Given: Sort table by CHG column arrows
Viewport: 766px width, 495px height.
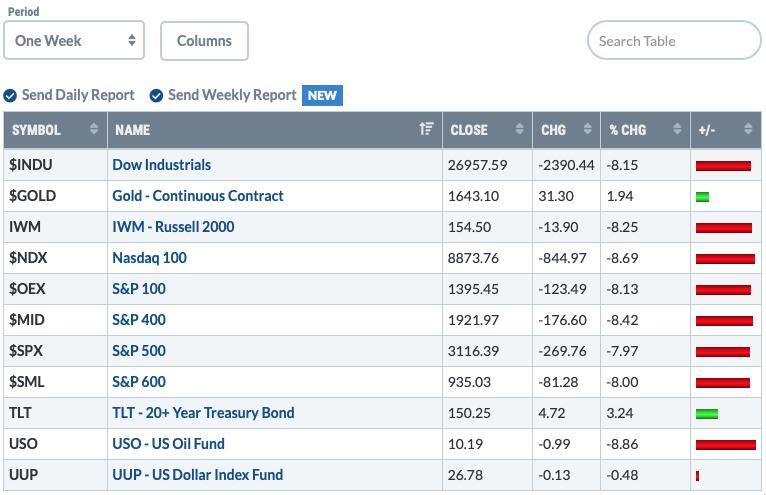Looking at the screenshot, I should click(x=588, y=129).
